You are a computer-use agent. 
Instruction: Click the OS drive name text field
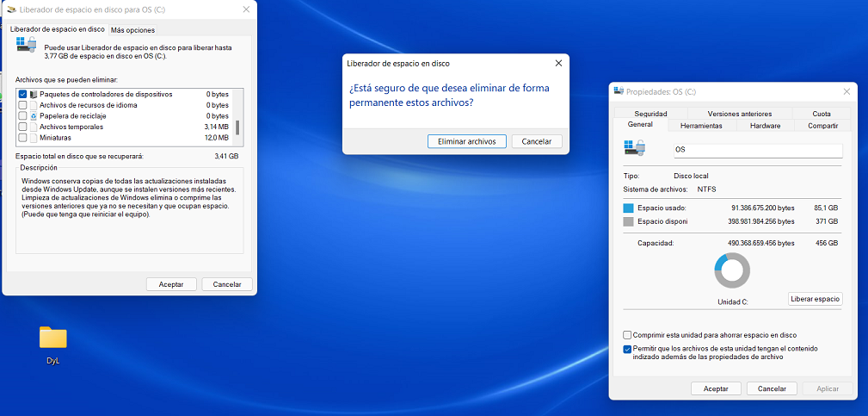tap(758, 150)
